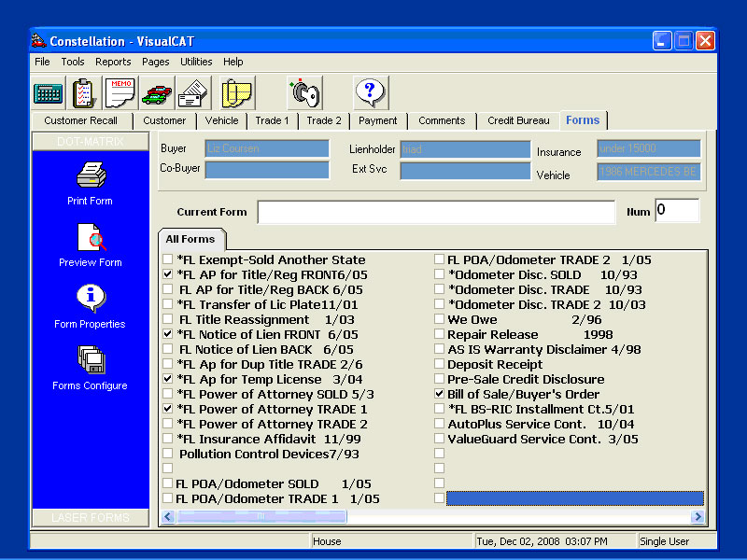
Task: Open the calculator toolbar icon
Action: pos(49,92)
